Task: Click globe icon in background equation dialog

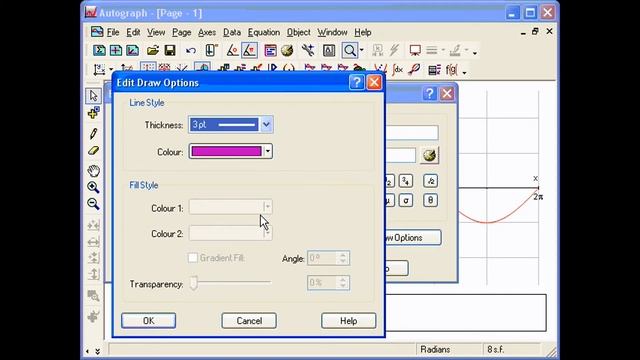Action: [429, 156]
